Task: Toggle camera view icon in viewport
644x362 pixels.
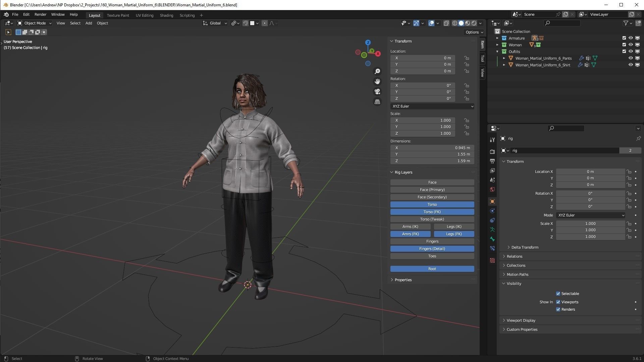Action: point(377,92)
